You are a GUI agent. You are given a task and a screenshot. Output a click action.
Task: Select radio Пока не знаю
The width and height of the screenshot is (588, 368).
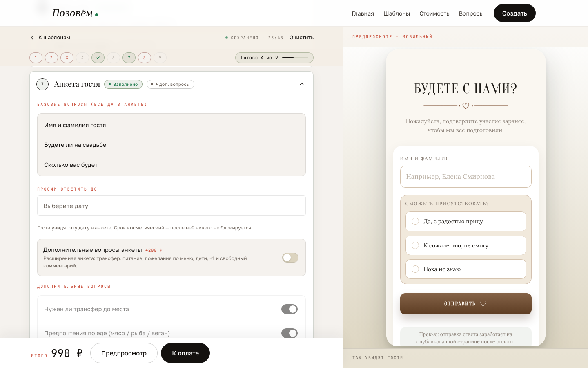[415, 269]
